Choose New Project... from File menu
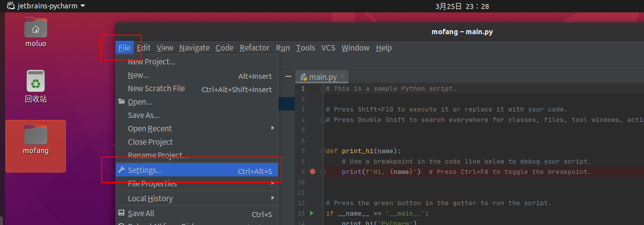The image size is (644, 225). pos(197,62)
